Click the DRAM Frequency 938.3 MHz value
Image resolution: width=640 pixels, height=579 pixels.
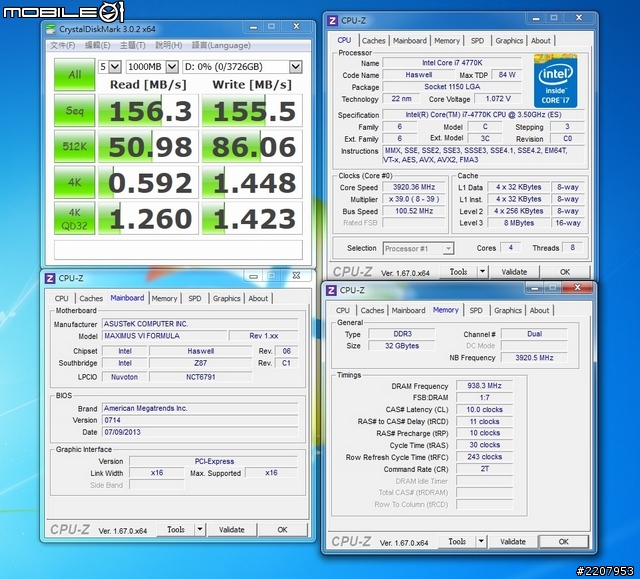484,386
